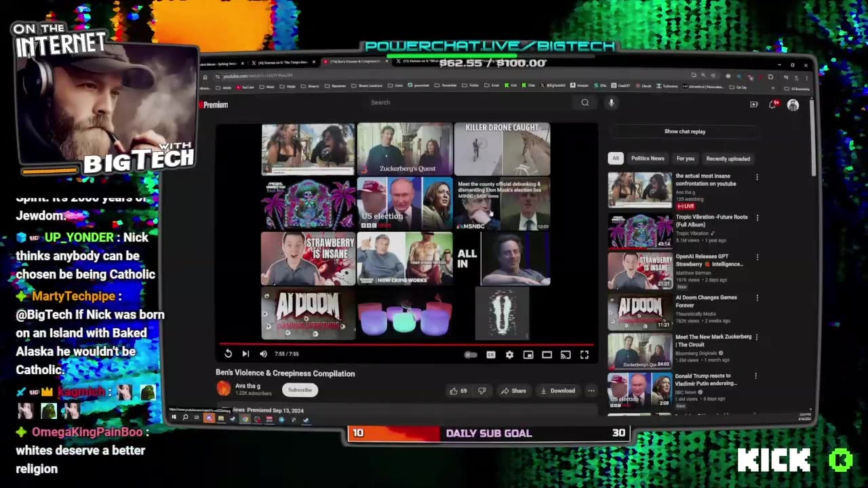Open YouTube notifications bell
Screen dimensions: 868x488
coord(772,104)
